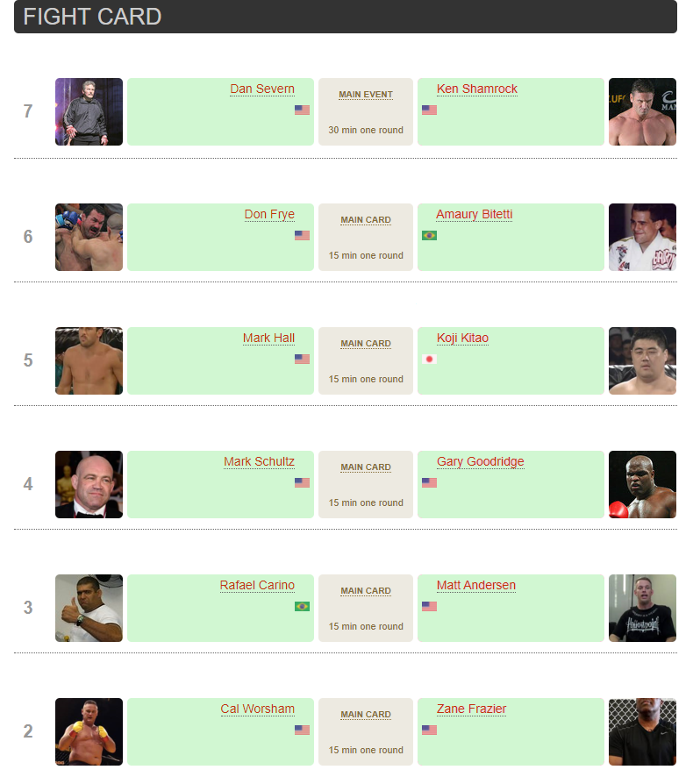Screen dimensions: 693x784
Task: Click the Brazil flag under Rafael Carino
Action: point(302,606)
